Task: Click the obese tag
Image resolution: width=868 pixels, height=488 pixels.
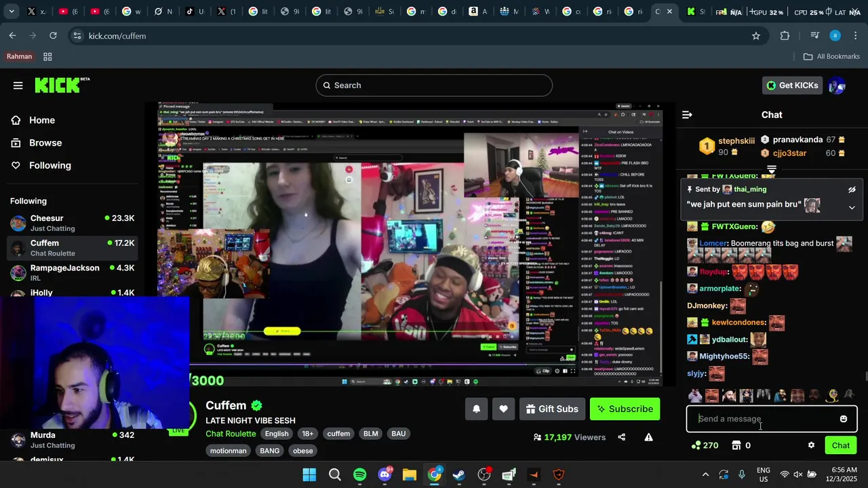Action: click(303, 451)
